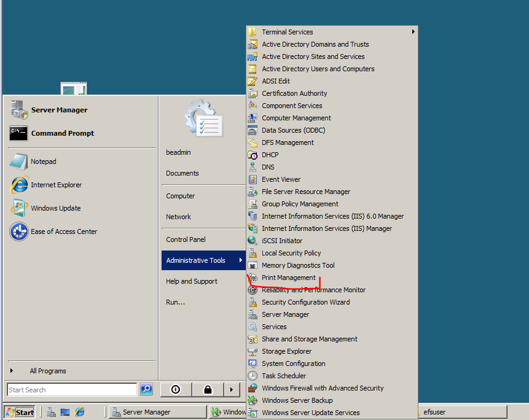Open Server Manager in Administrative Tools list
Image resolution: width=529 pixels, height=420 pixels.
(x=332, y=314)
